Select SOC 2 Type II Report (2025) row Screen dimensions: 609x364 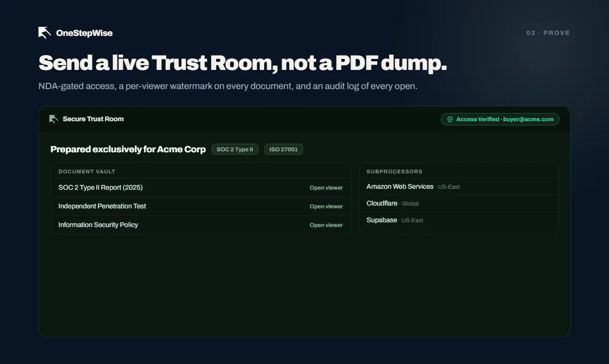pyautogui.click(x=200, y=188)
